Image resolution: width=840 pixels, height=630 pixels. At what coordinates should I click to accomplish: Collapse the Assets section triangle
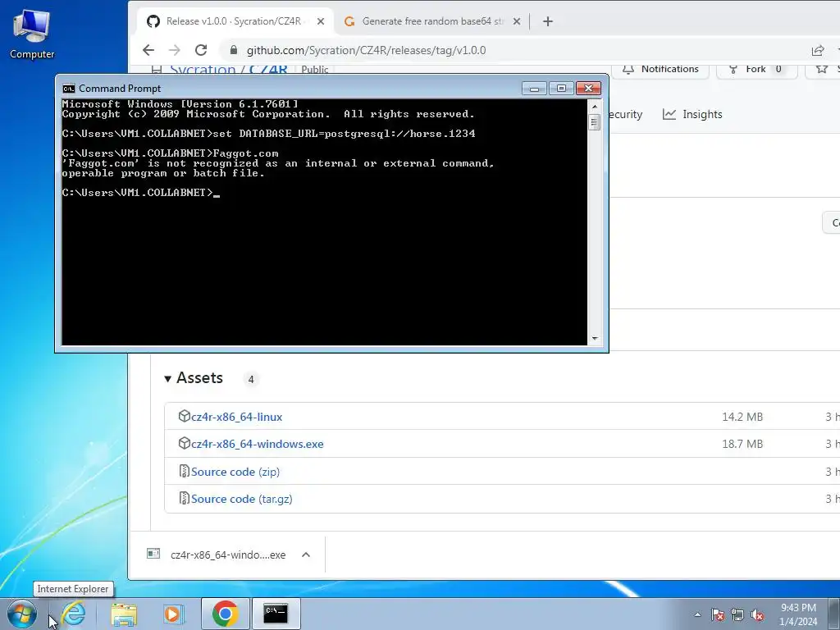point(167,379)
